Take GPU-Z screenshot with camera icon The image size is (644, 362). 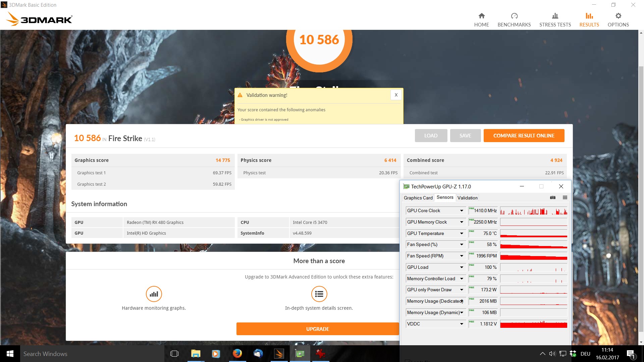coord(552,198)
